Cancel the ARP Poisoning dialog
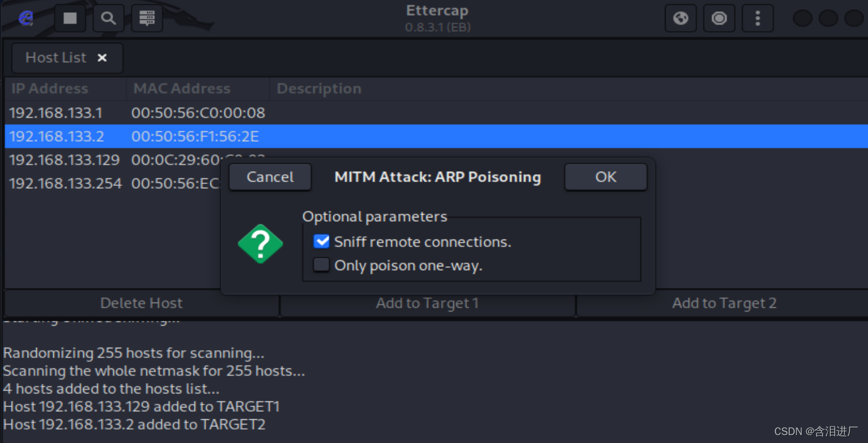This screenshot has height=443, width=868. [270, 177]
